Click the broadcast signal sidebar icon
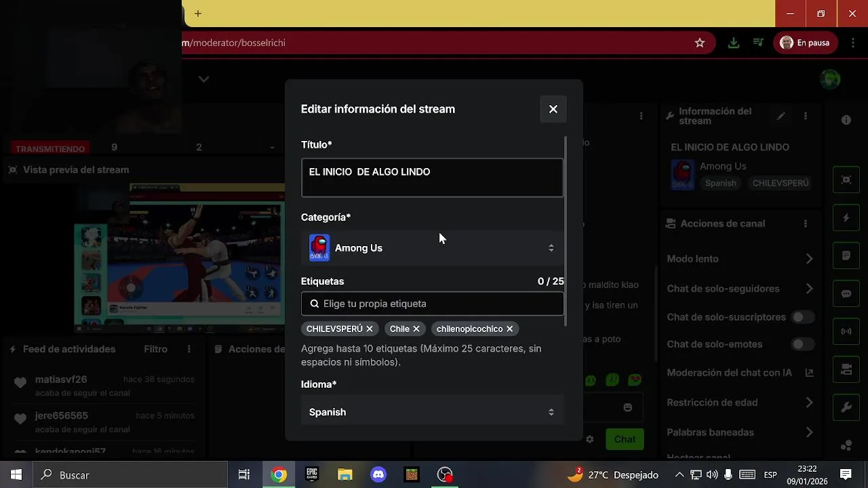This screenshot has width=868, height=488. click(x=846, y=331)
